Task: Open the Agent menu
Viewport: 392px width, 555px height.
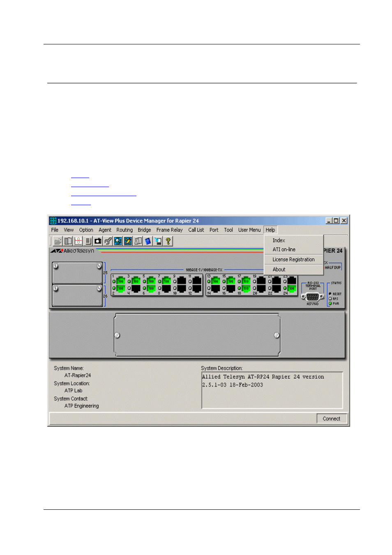Action: pyautogui.click(x=105, y=230)
